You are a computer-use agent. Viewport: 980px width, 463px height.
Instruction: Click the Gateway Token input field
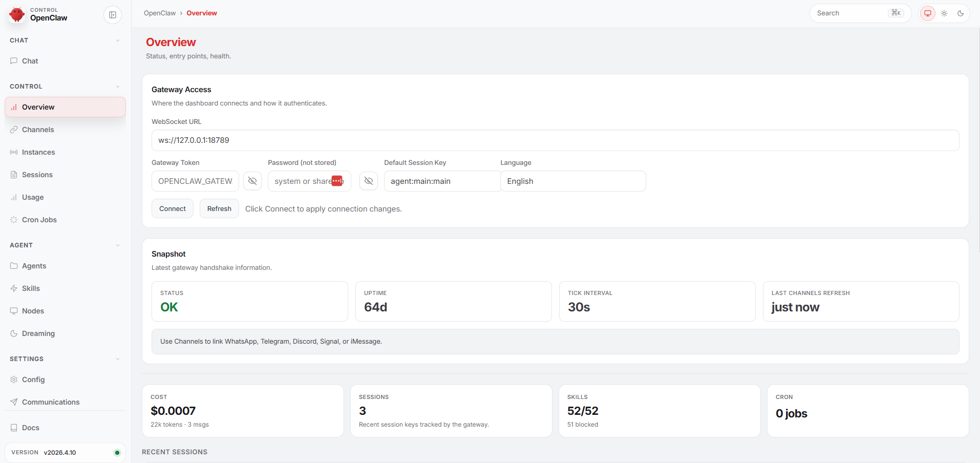[x=195, y=181]
